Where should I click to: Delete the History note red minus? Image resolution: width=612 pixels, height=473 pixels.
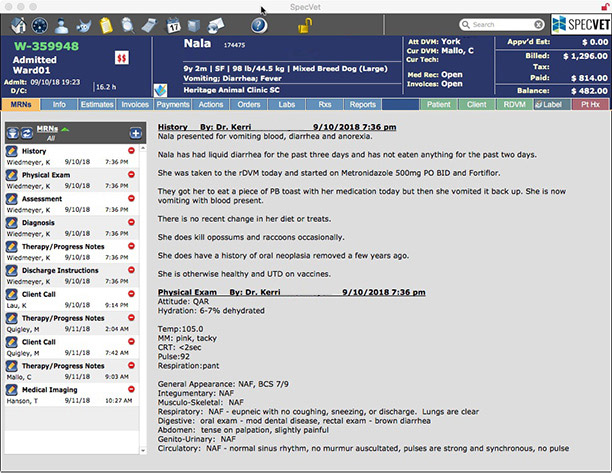tap(131, 150)
